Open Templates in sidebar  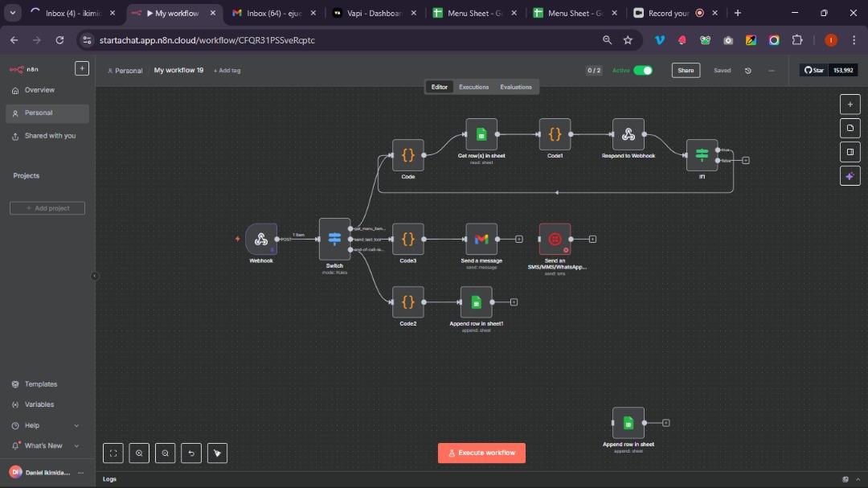click(x=47, y=383)
